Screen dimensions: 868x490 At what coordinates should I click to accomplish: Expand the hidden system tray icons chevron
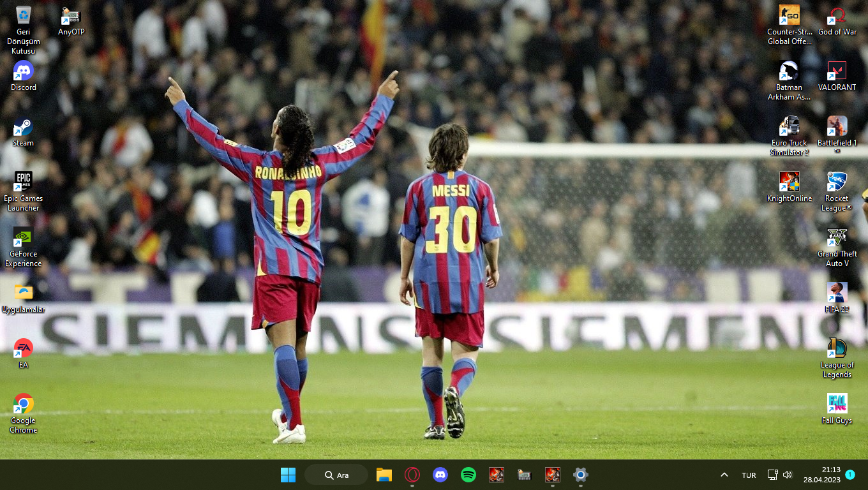pyautogui.click(x=724, y=475)
